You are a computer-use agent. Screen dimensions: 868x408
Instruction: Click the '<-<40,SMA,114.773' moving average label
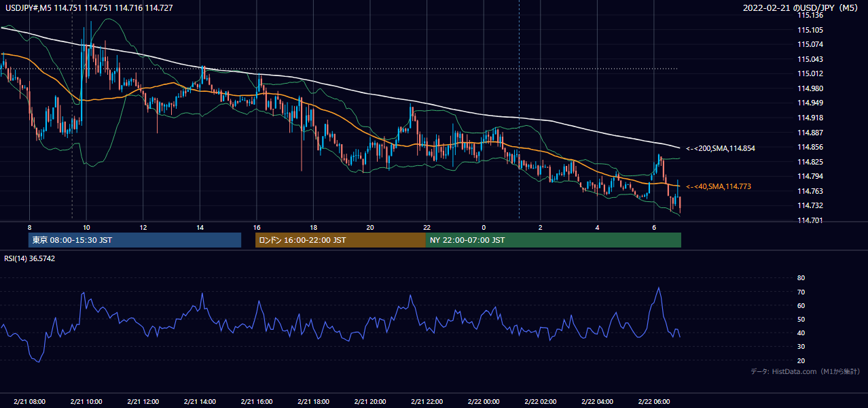point(718,186)
